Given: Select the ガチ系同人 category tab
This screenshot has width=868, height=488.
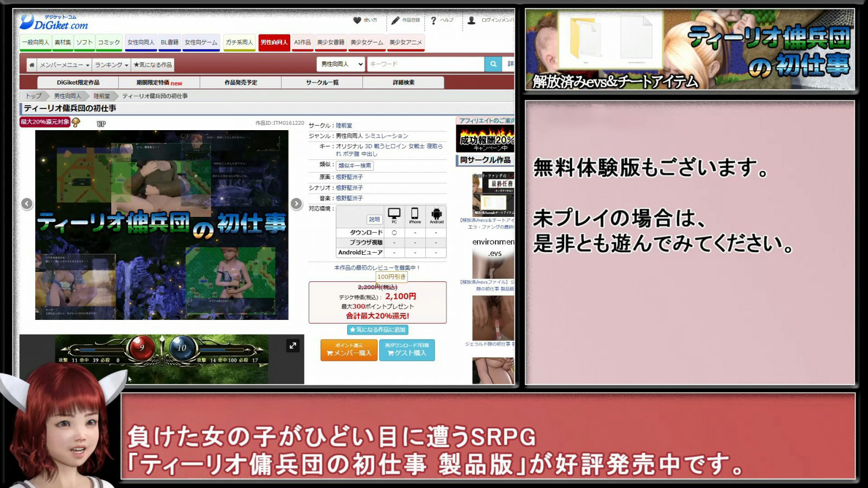Looking at the screenshot, I should [239, 42].
